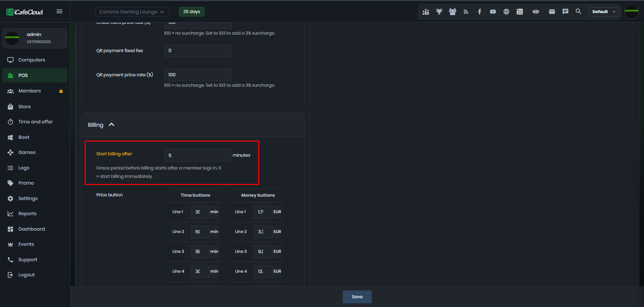
Task: Open Games in the sidebar
Action: [35, 152]
